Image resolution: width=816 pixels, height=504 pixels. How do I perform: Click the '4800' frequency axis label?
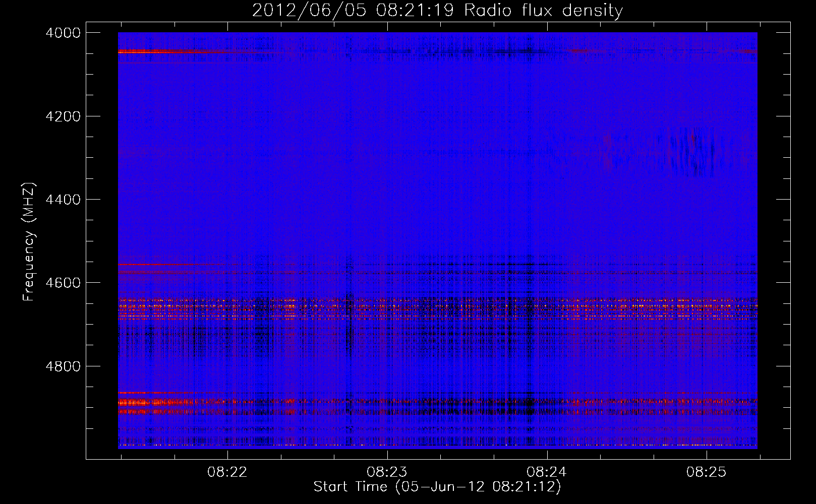[63, 366]
